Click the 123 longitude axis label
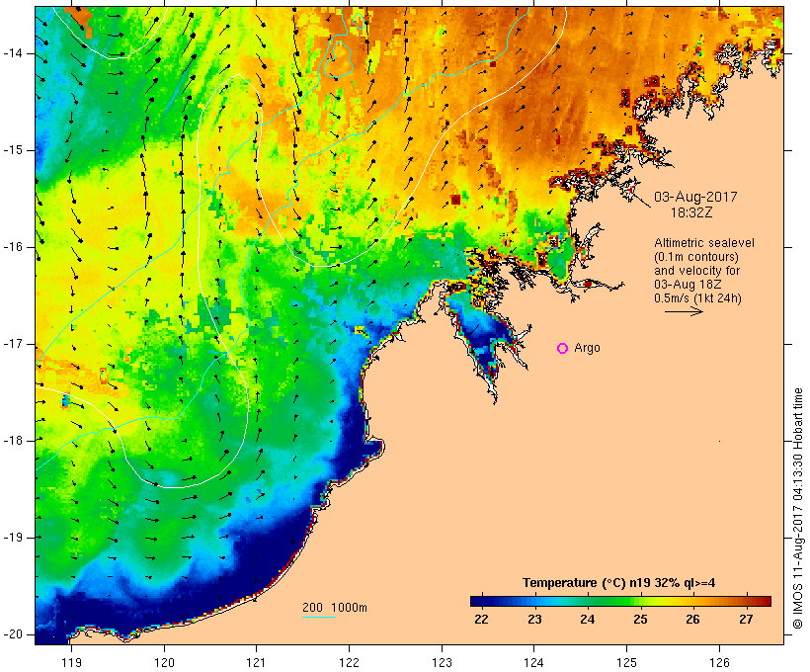The height and width of the screenshot is (672, 810). coord(442,662)
